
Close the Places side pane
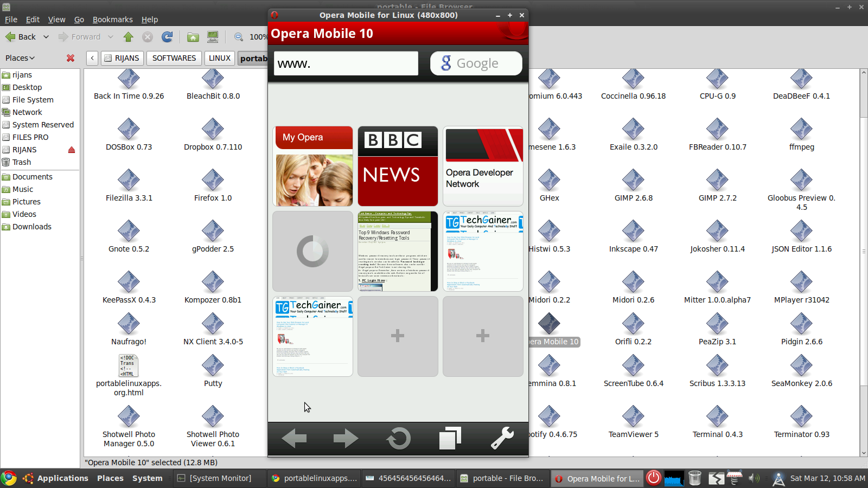tap(71, 58)
